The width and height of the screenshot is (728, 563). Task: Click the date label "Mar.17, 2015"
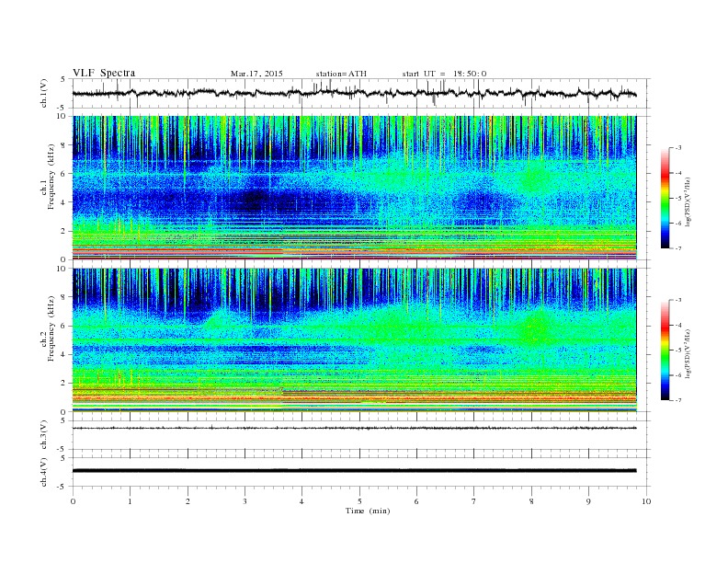click(x=256, y=74)
